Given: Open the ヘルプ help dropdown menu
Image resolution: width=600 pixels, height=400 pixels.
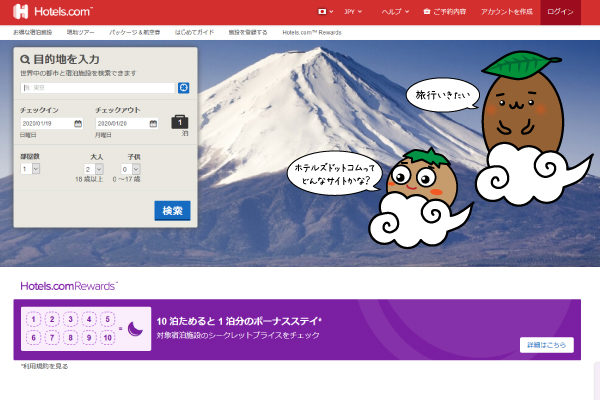Looking at the screenshot, I should pyautogui.click(x=397, y=12).
